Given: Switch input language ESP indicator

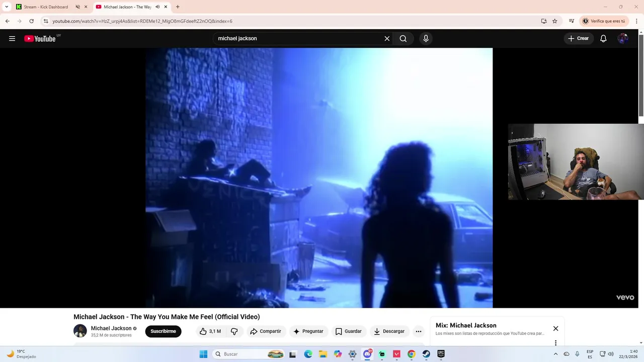Looking at the screenshot, I should click(590, 354).
